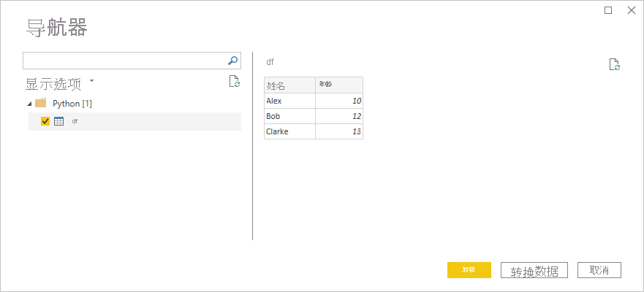Select the Python [1] tree label
The image size is (644, 292).
coord(72,104)
